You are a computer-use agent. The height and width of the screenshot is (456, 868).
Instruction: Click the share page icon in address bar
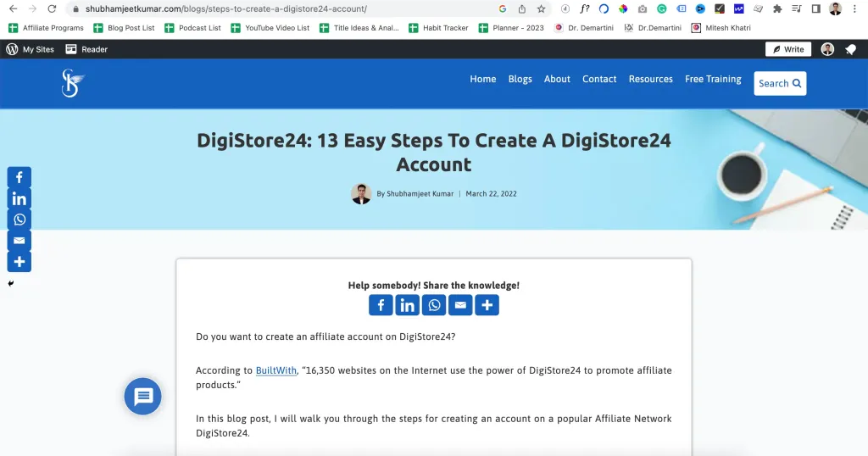pyautogui.click(x=522, y=8)
